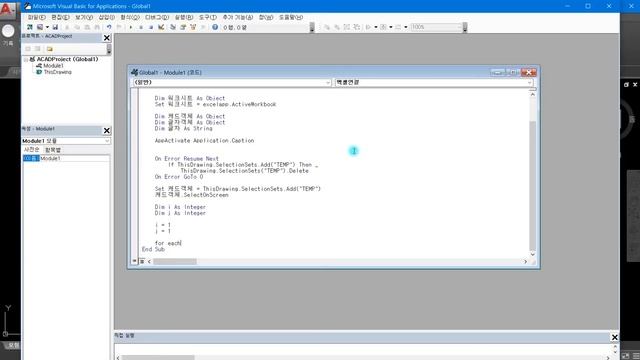This screenshot has height=360, width=640.
Task: Switch to the 사전순 properties tab
Action: tap(31, 150)
